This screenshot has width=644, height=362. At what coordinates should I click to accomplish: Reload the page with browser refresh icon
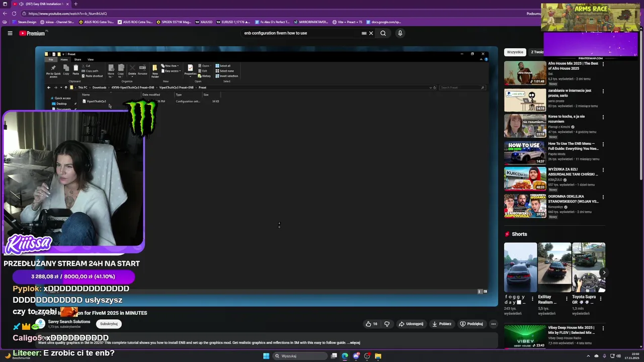tap(14, 14)
